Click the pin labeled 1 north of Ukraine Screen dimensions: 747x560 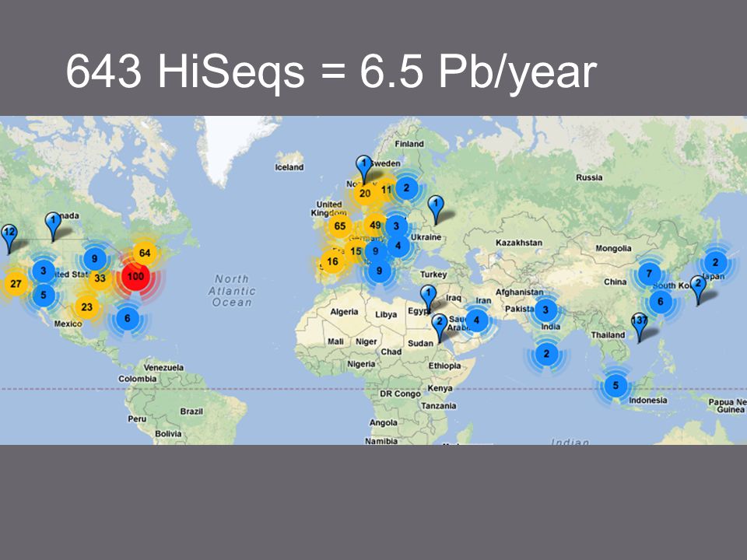pos(436,210)
